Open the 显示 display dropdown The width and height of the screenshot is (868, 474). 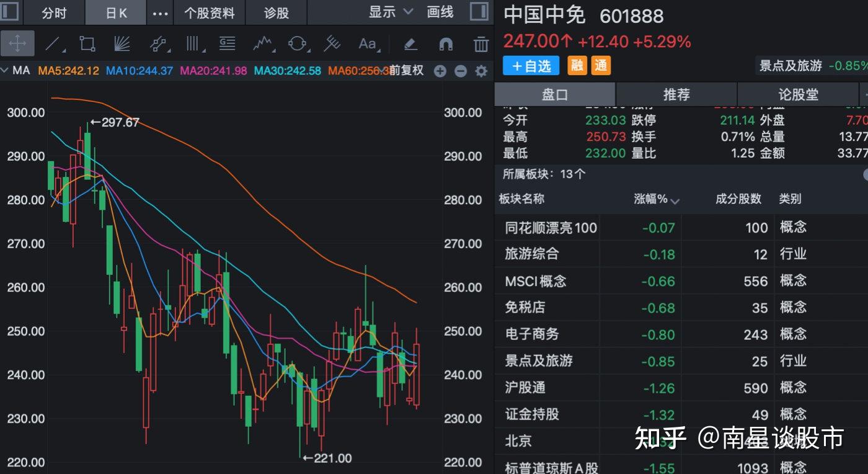383,12
